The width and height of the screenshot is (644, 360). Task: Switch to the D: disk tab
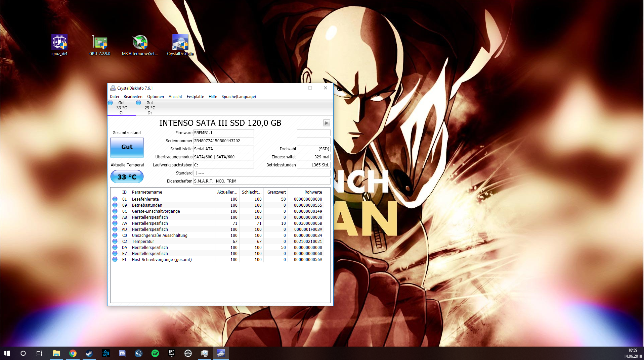click(x=150, y=108)
